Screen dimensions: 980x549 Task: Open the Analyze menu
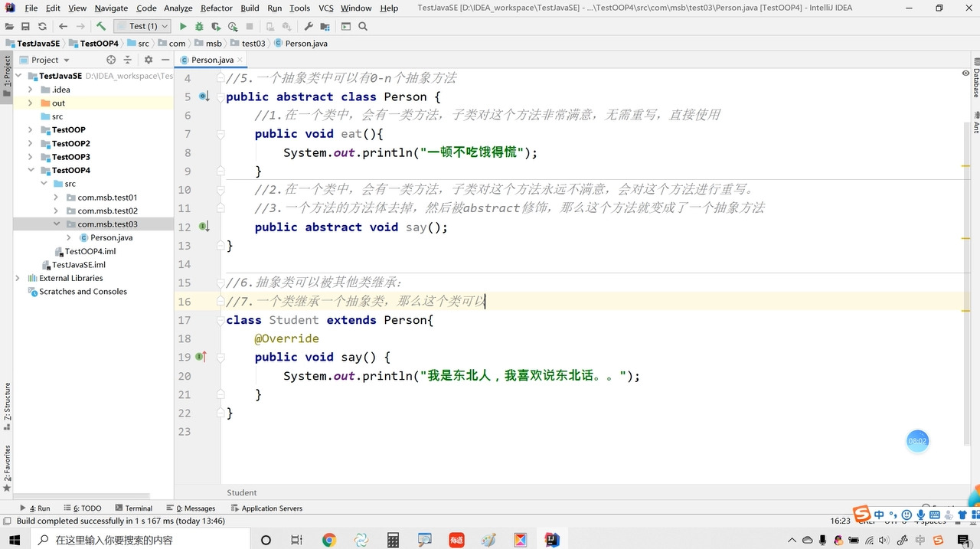pos(178,8)
